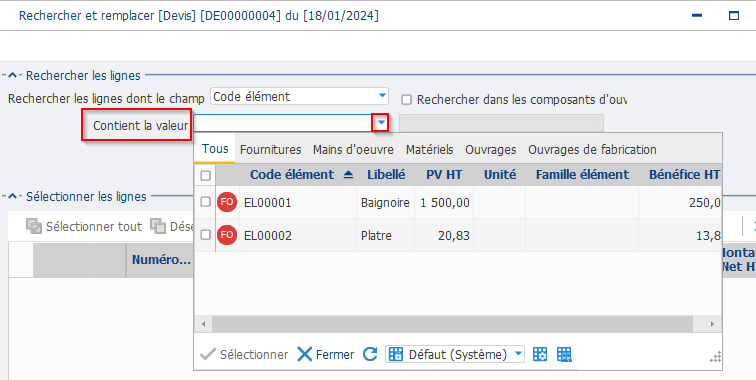This screenshot has height=380, width=756.
Task: Sort by the Libellé column header
Action: pyautogui.click(x=386, y=175)
